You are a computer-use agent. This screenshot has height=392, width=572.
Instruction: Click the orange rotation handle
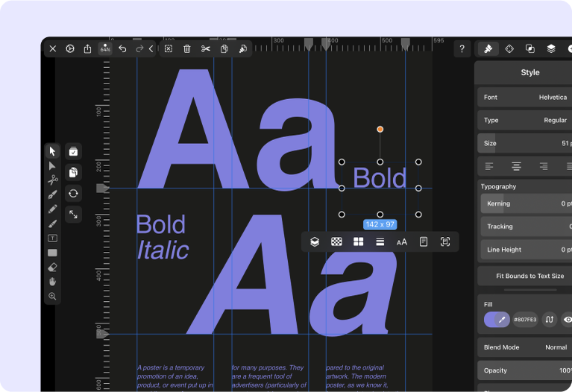[x=380, y=129]
